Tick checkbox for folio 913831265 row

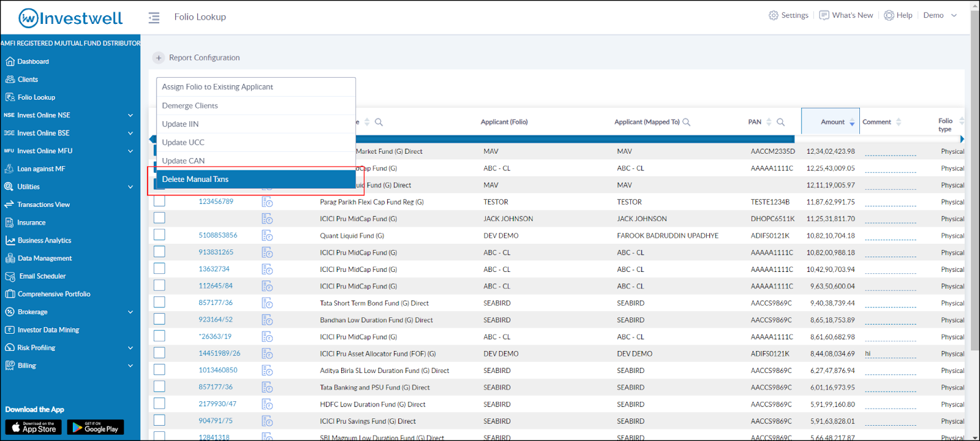pos(159,251)
